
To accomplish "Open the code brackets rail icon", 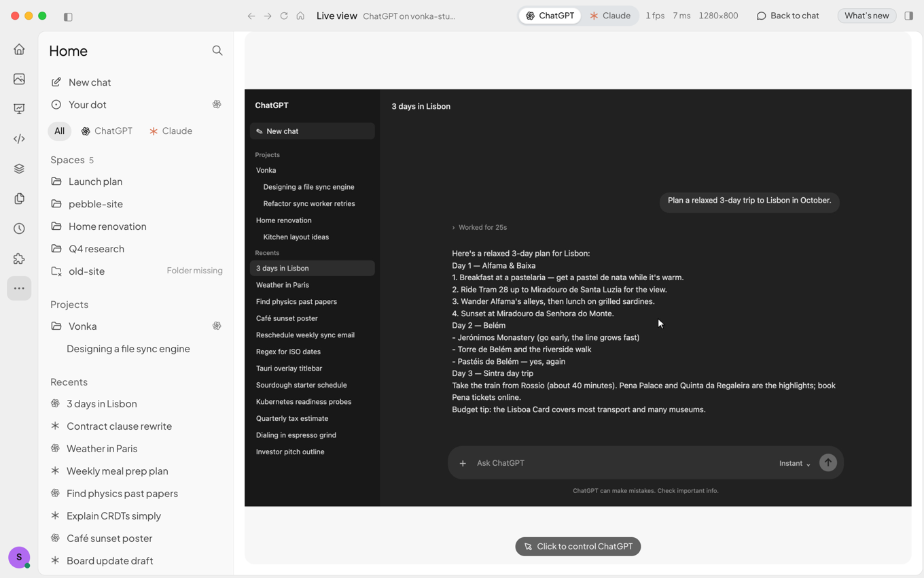I will (19, 139).
